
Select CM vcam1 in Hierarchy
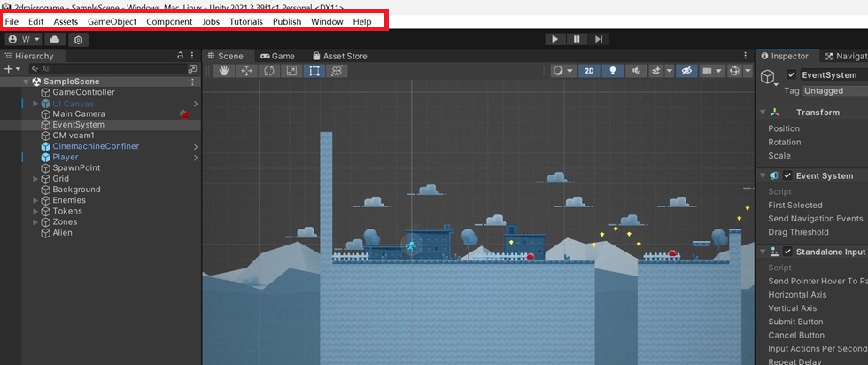point(73,136)
